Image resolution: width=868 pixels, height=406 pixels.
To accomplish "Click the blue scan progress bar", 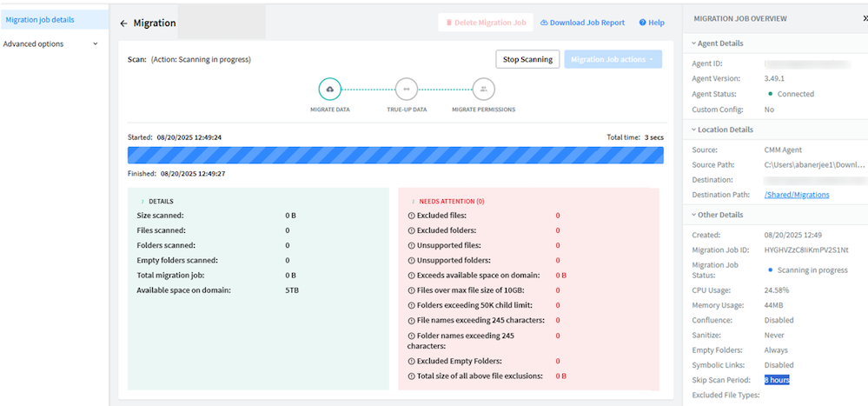I will tap(395, 155).
